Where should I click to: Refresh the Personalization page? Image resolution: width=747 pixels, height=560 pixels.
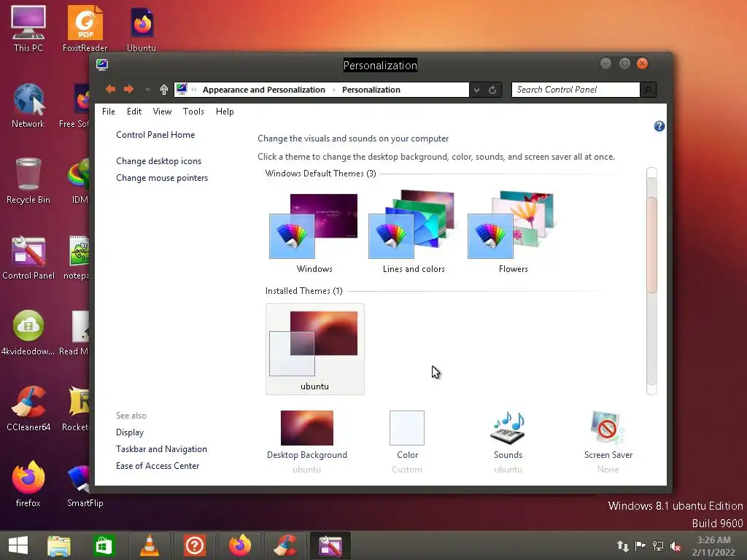click(x=492, y=90)
